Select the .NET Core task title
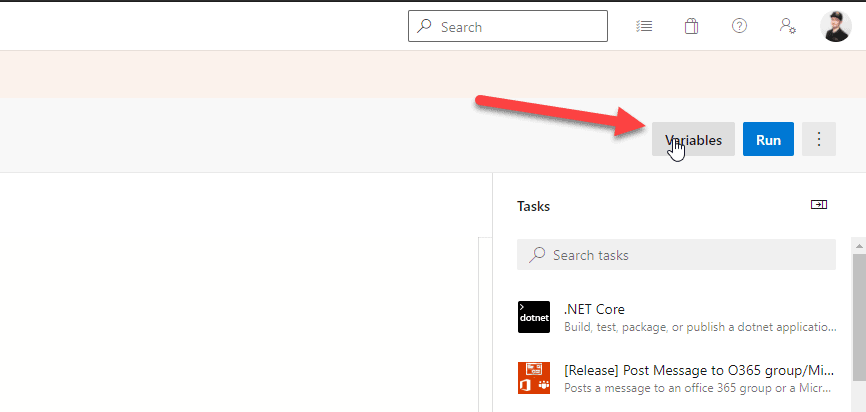 point(594,309)
